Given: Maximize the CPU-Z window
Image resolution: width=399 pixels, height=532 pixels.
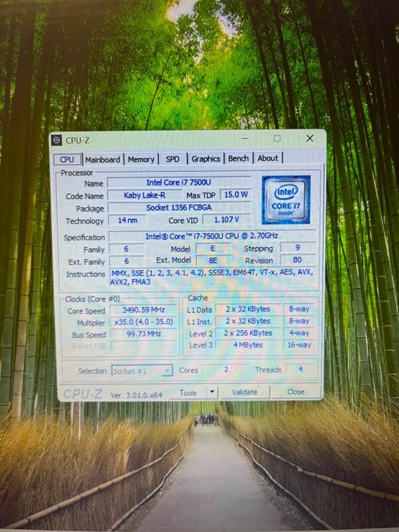Looking at the screenshot, I should pyautogui.click(x=277, y=138).
